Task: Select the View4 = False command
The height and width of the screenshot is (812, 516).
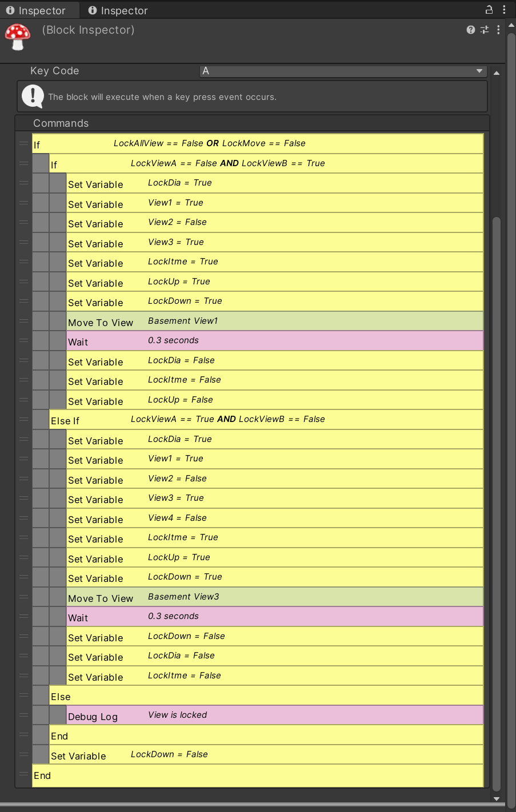Action: [x=275, y=518]
